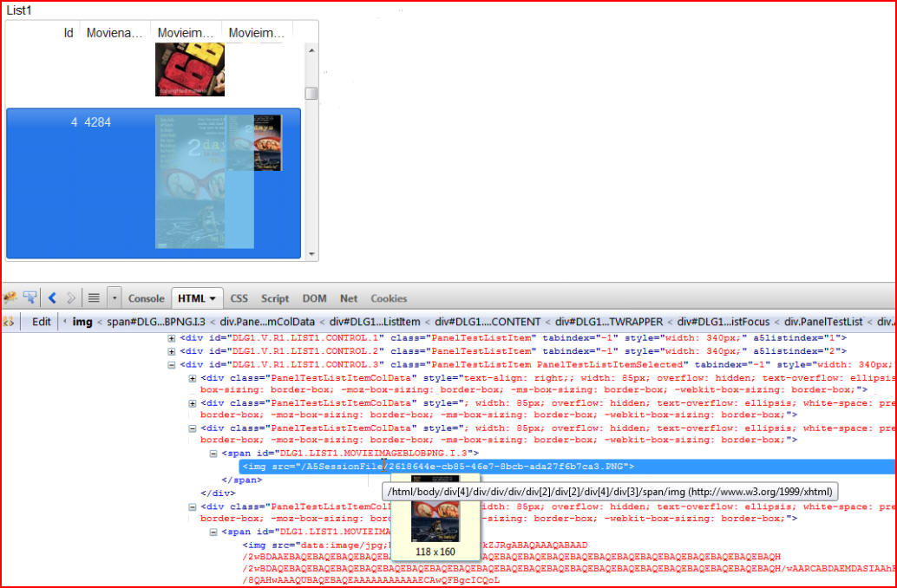This screenshot has height=588, width=897.
Task: Click the Edit button in Firebug
Action: (x=41, y=322)
